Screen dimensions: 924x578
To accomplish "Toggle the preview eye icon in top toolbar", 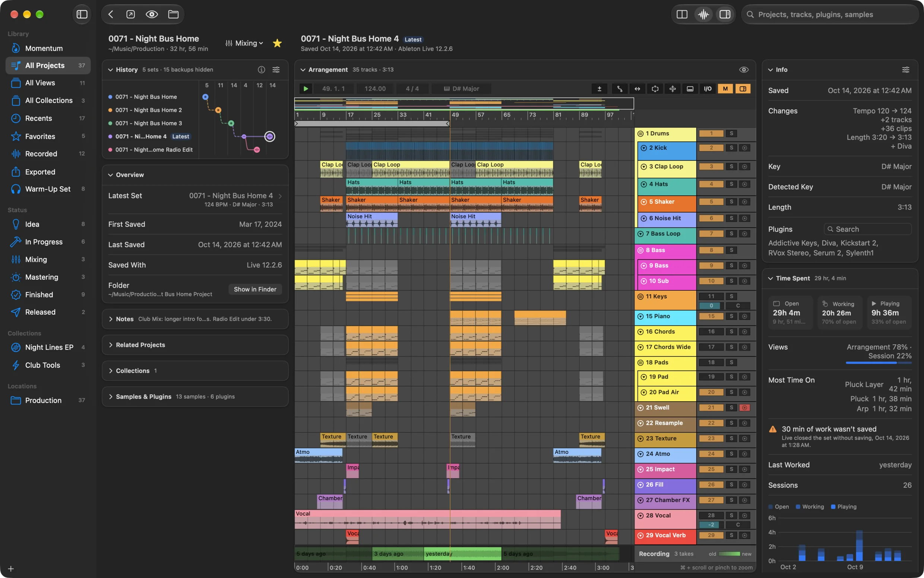I will 152,15.
